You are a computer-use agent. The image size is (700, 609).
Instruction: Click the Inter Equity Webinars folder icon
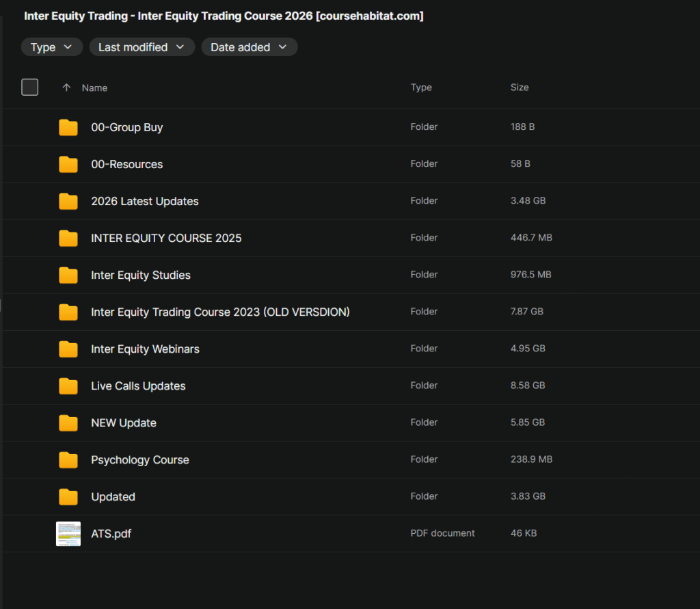pos(68,349)
